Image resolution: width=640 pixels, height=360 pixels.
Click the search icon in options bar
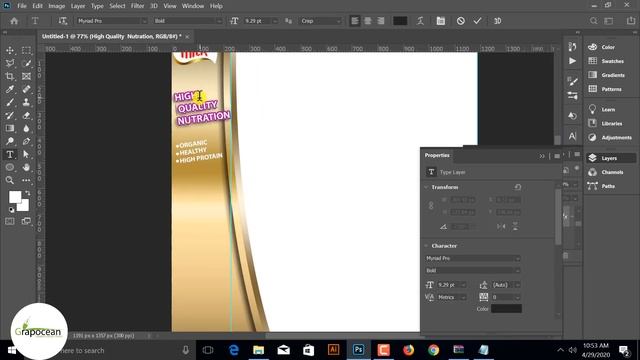593,21
